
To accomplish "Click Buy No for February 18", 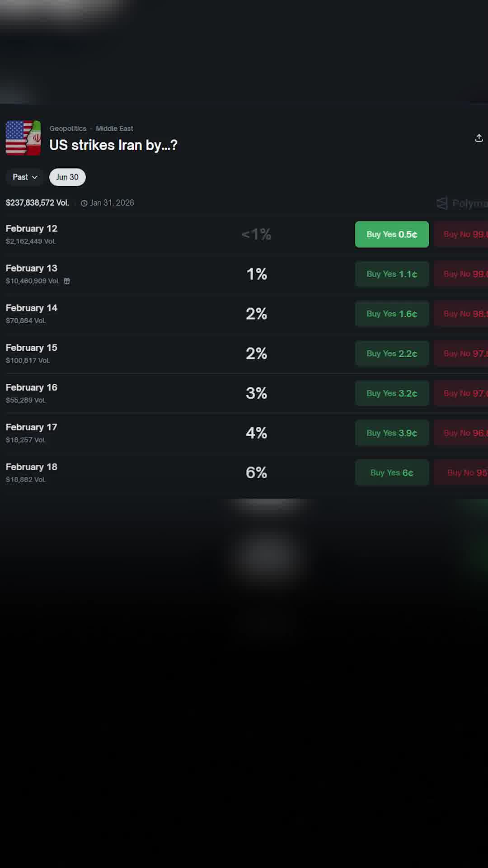I will pos(462,473).
